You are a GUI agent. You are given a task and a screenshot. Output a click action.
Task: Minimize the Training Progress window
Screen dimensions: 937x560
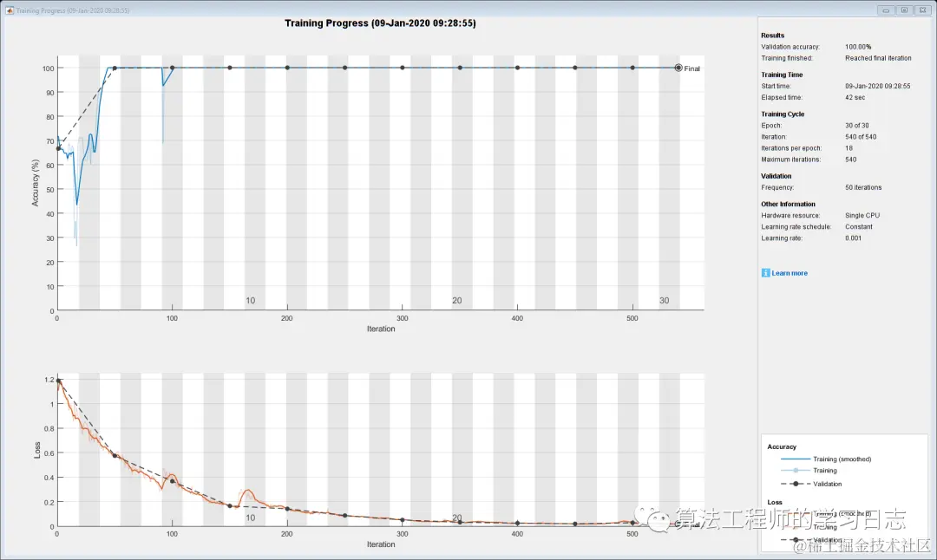tap(886, 10)
